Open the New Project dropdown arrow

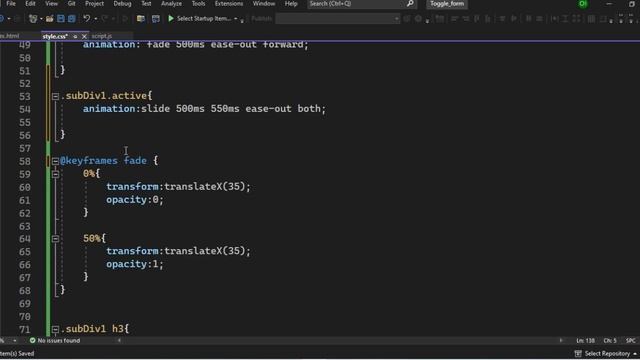pyautogui.click(x=41, y=19)
